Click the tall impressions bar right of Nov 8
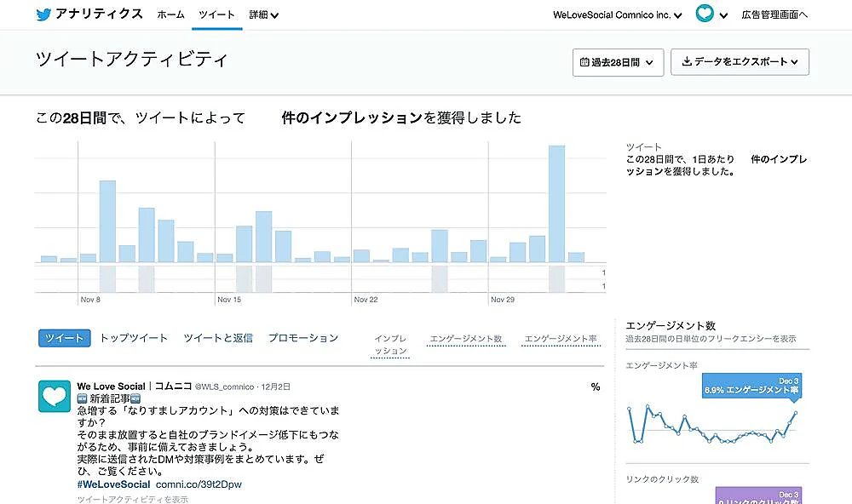Image resolution: width=852 pixels, height=504 pixels. coord(107,221)
